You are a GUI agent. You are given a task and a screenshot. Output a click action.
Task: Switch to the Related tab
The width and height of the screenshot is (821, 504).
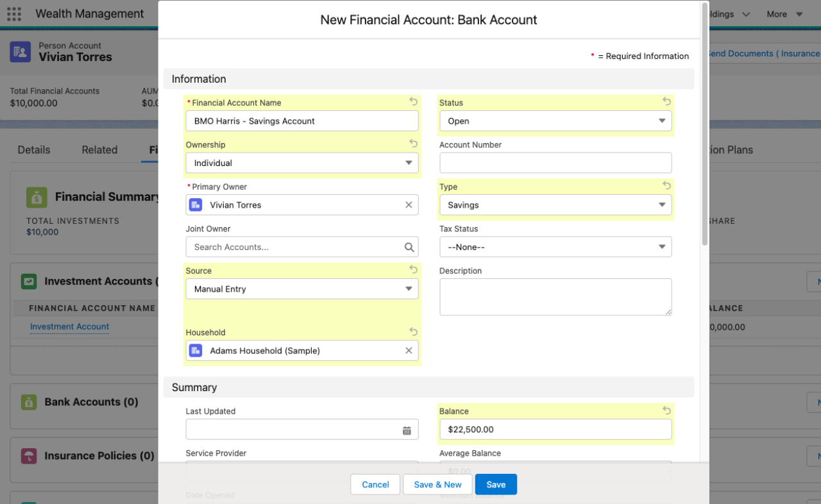click(x=99, y=149)
